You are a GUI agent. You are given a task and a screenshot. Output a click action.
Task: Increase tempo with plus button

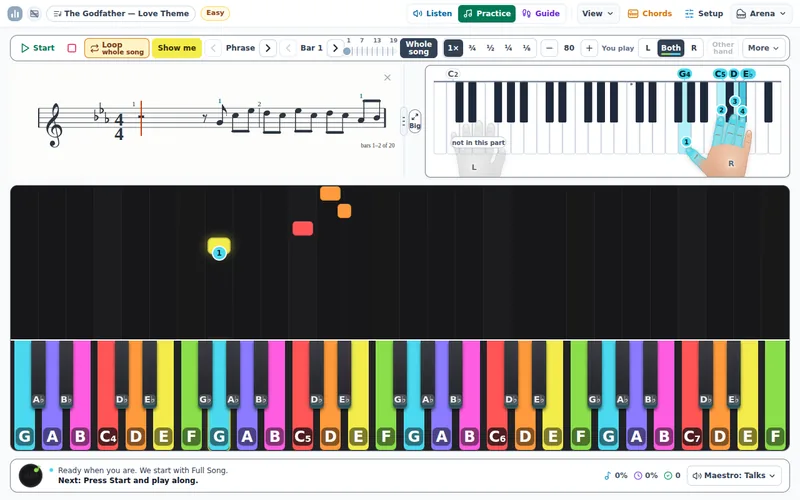pos(589,48)
